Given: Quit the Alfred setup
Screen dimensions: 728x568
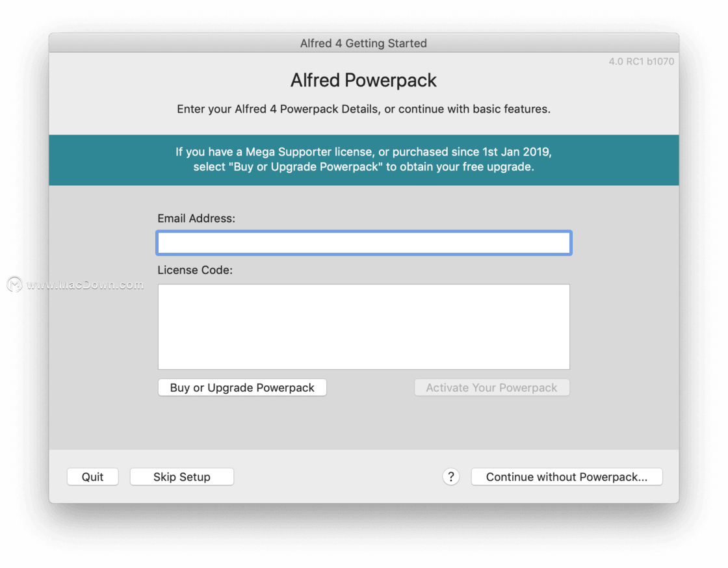Looking at the screenshot, I should coord(93,476).
